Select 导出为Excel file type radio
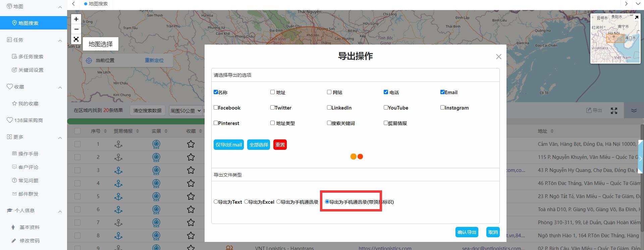The width and height of the screenshot is (644, 250). click(246, 202)
